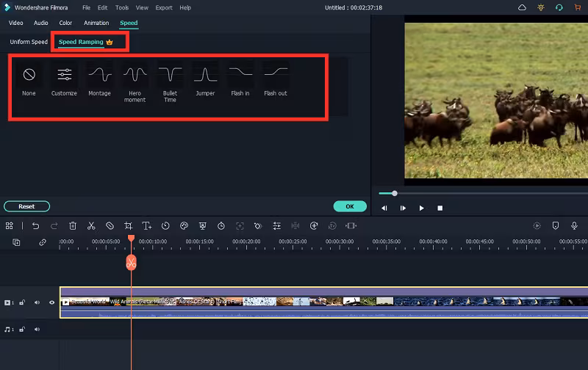Step forward one frame in preview

pyautogui.click(x=403, y=208)
